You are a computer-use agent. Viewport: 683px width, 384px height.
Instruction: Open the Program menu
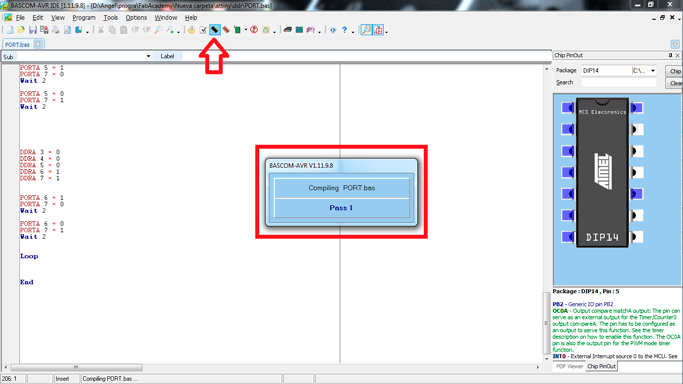(x=84, y=18)
